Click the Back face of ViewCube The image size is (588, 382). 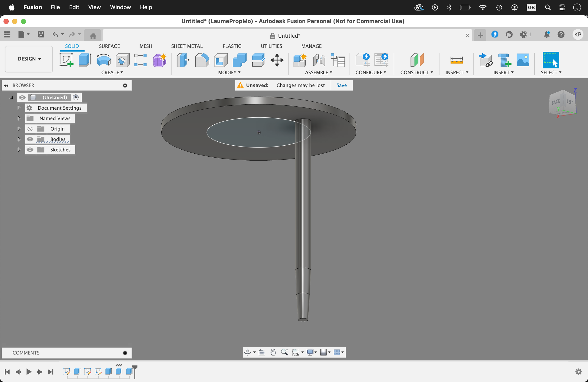[556, 102]
